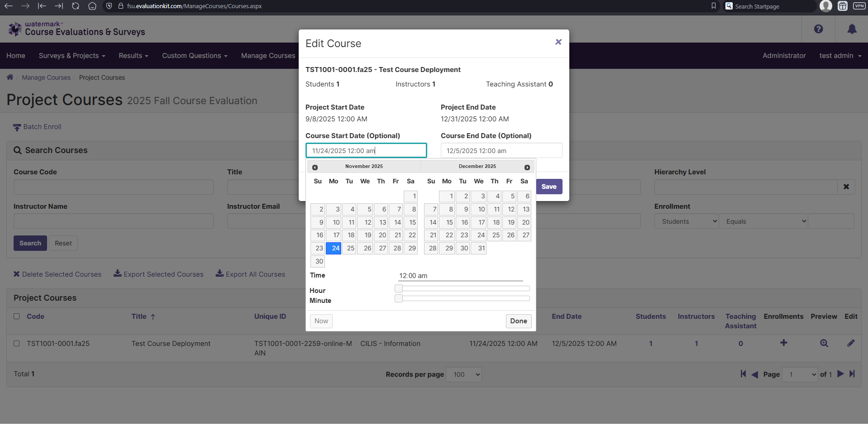Click the Watermark logo
This screenshot has height=446, width=868.
point(76,29)
